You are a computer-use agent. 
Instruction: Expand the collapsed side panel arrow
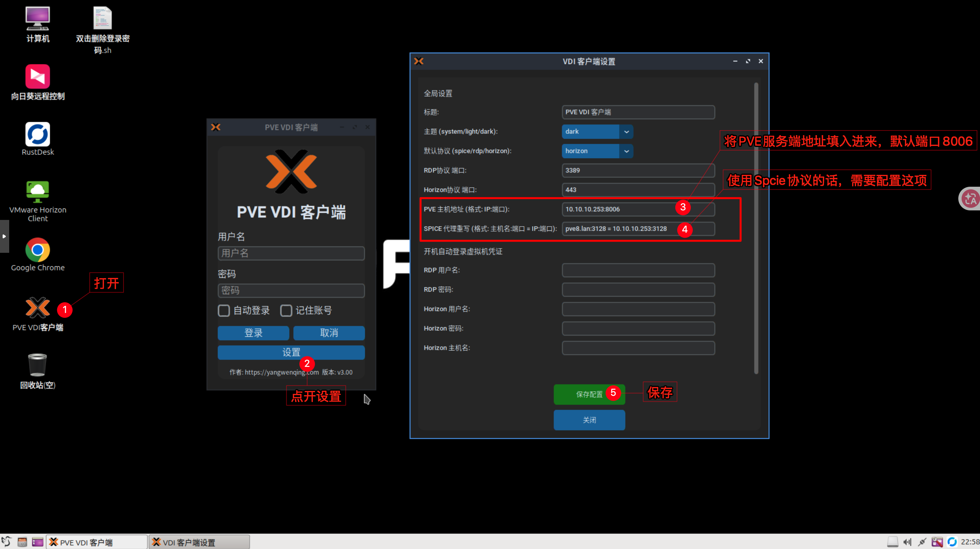4,236
